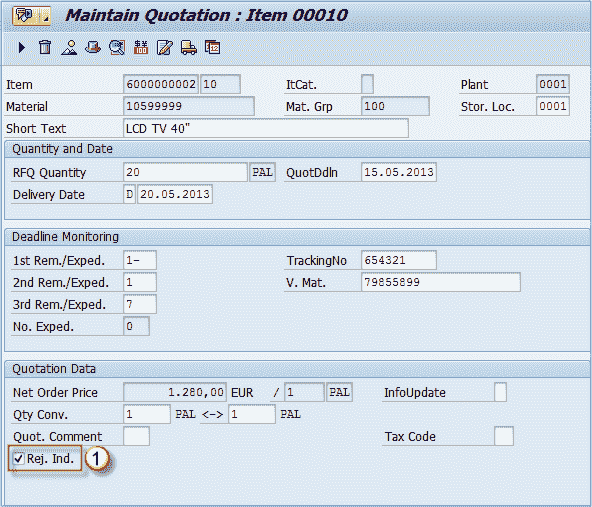
Task: Toggle the InfoUpdate field box
Action: [500, 392]
